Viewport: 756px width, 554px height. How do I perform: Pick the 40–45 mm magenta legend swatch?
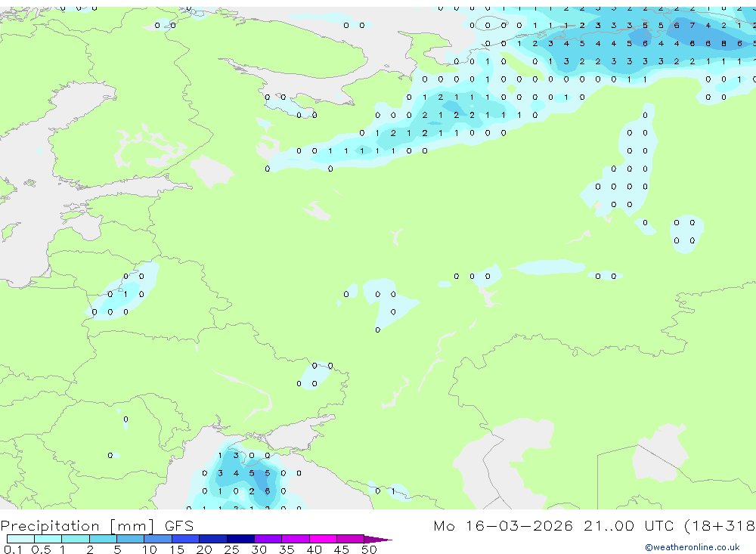[x=323, y=539]
